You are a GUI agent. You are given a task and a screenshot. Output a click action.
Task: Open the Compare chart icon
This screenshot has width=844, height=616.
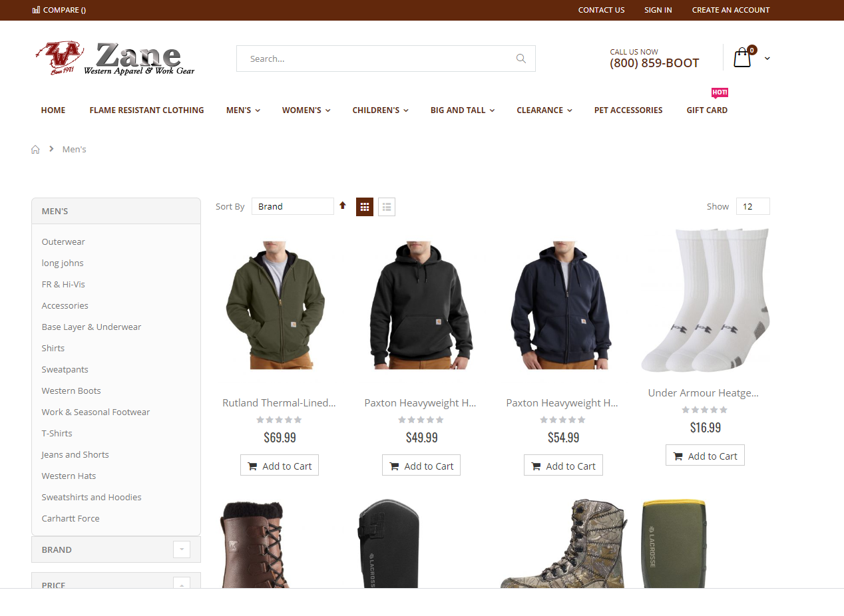36,10
